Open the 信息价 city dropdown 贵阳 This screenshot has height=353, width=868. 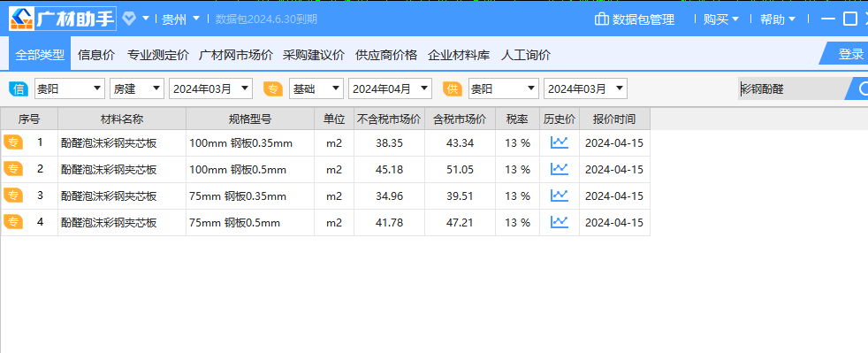(70, 88)
